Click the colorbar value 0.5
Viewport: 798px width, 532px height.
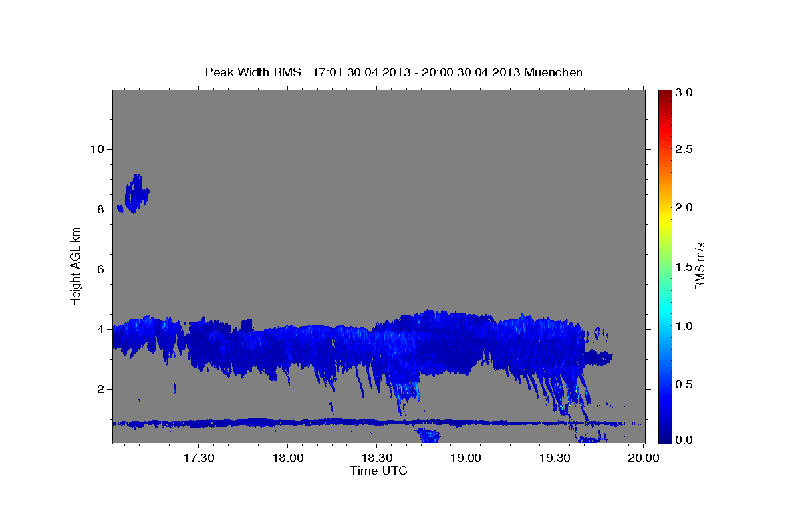pyautogui.click(x=685, y=384)
